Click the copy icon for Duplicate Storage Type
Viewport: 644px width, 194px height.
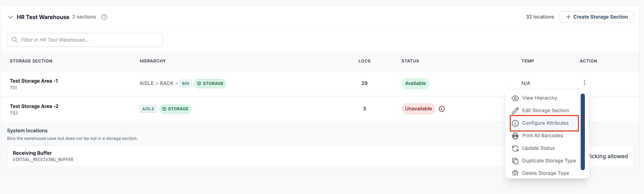click(x=515, y=161)
